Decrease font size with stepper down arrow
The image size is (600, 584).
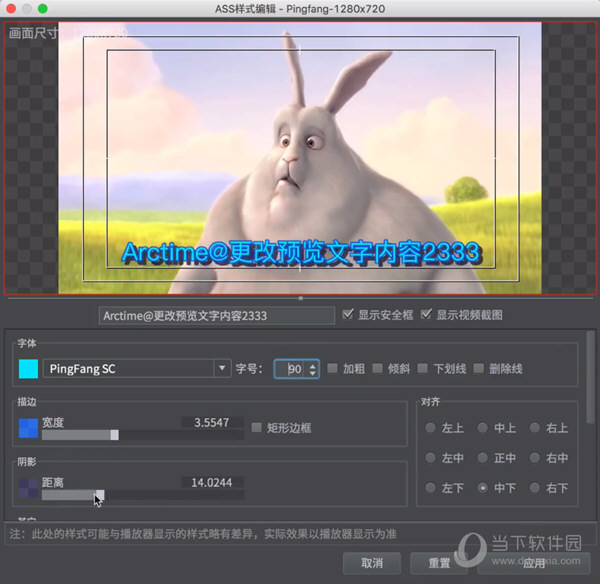click(313, 373)
